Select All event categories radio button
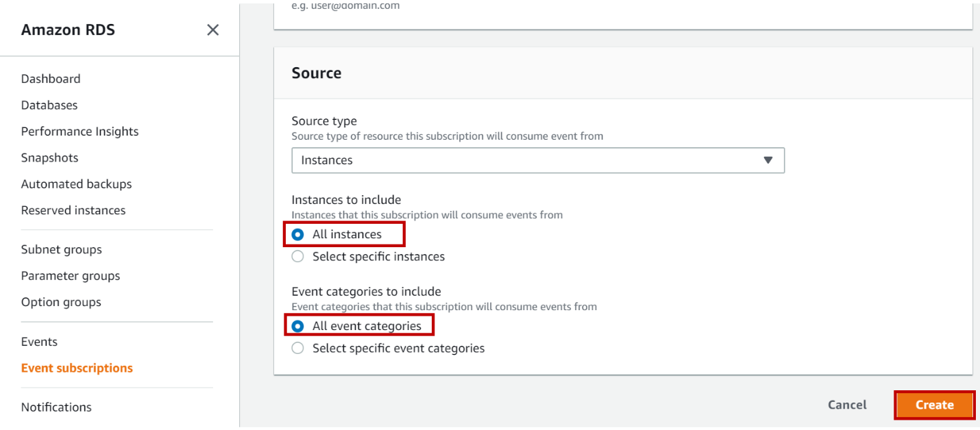Viewport: 980px width, 430px height. 298,326
